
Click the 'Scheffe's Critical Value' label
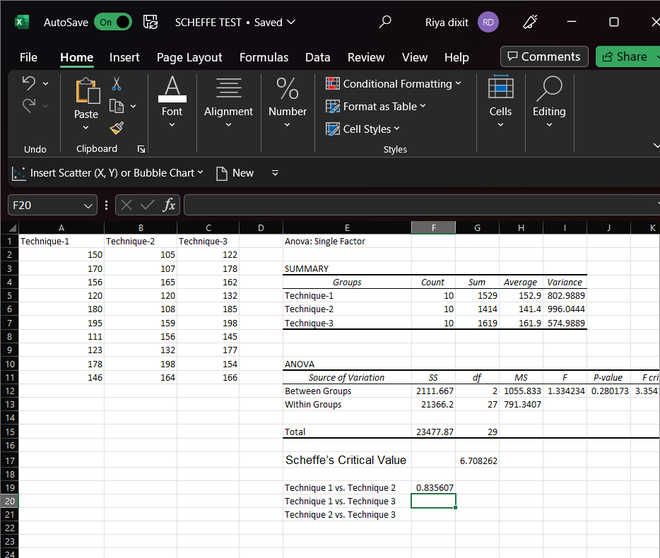[347, 460]
